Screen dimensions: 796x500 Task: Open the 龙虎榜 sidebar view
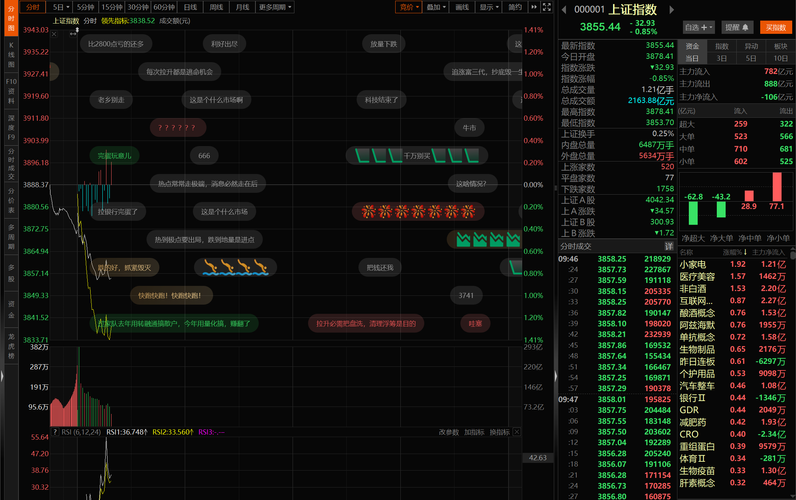click(x=11, y=346)
